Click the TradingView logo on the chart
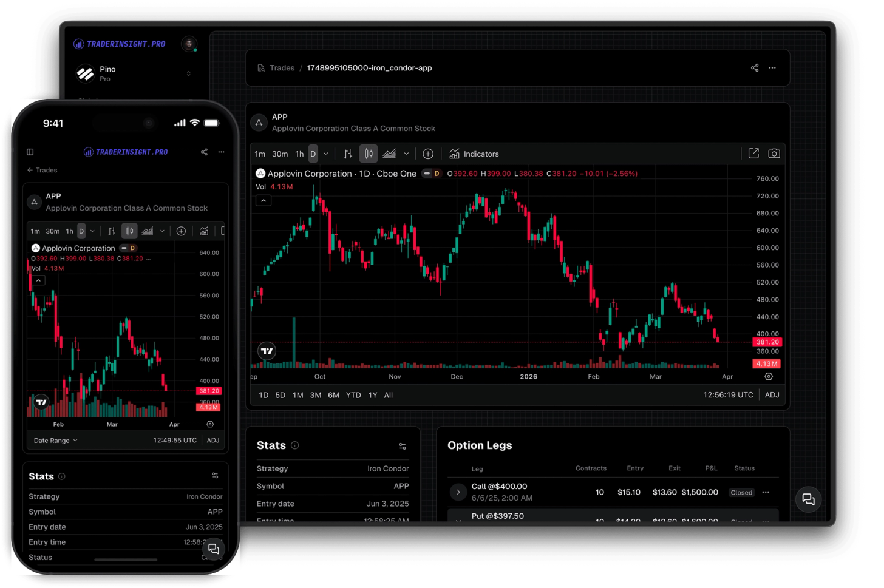This screenshot has height=588, width=884. [267, 351]
